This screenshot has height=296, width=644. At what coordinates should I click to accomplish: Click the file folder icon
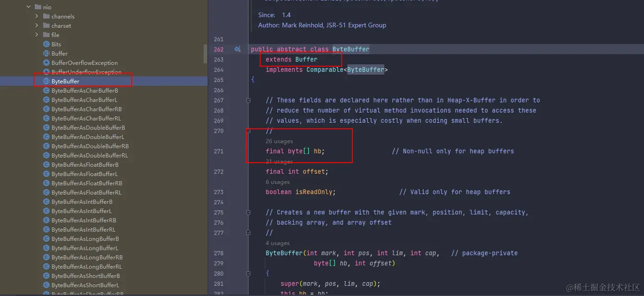click(46, 35)
